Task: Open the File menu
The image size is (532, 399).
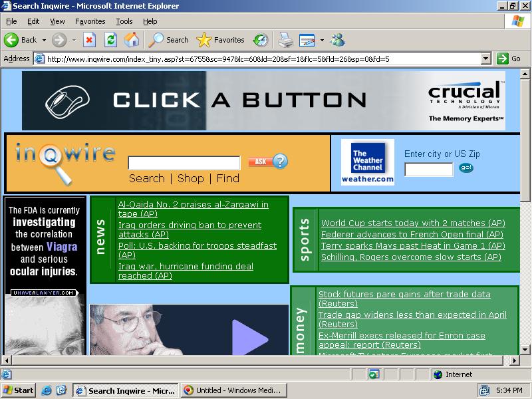Action: point(11,21)
